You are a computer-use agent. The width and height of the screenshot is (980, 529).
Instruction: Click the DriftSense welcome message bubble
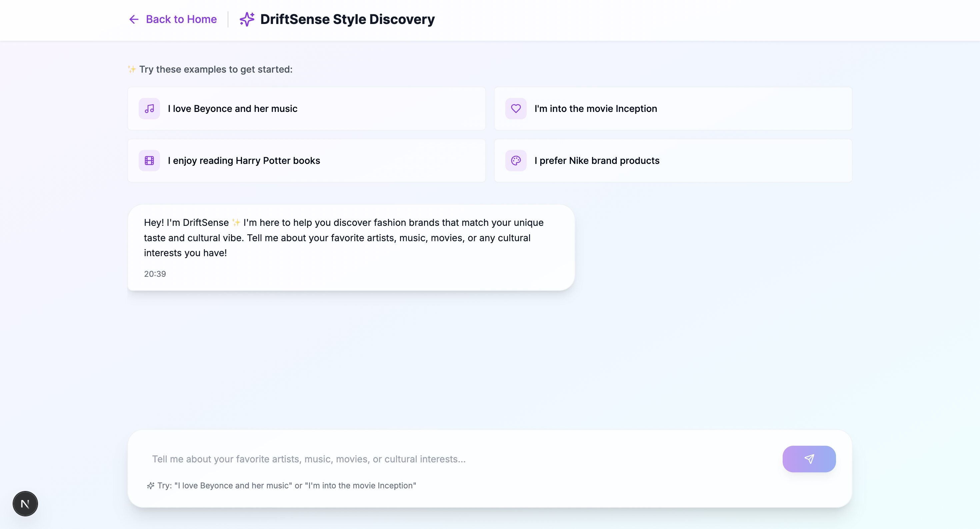[350, 238]
